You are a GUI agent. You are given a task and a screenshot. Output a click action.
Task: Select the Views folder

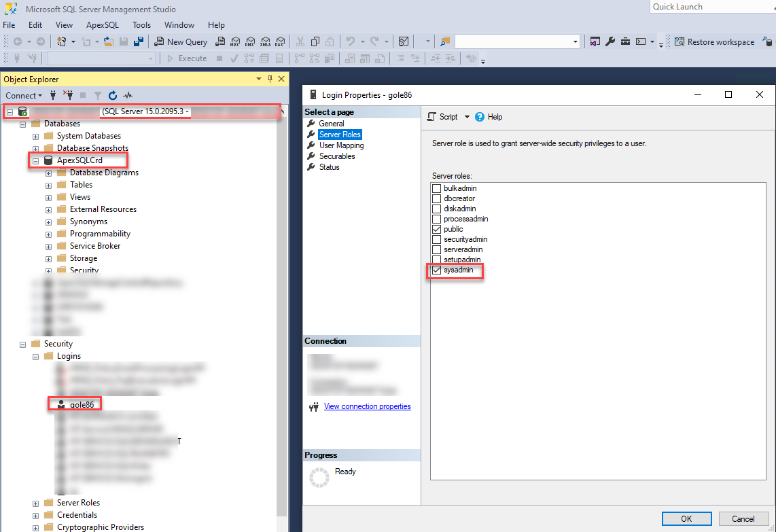coord(80,197)
